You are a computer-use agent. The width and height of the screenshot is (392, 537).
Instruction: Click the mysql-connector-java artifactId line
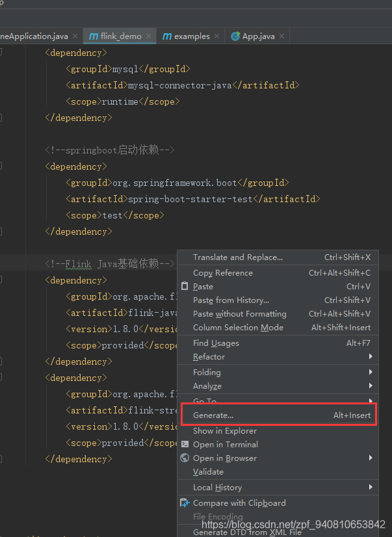point(183,85)
